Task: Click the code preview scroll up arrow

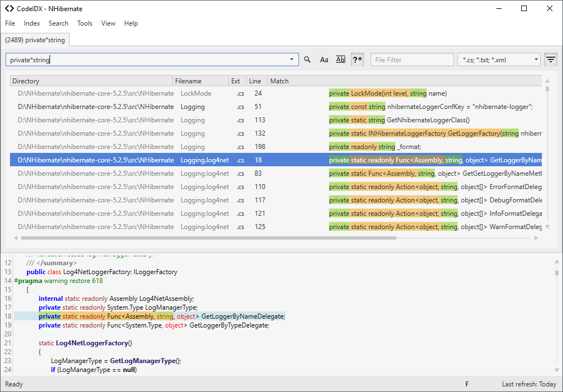Action: point(556,261)
